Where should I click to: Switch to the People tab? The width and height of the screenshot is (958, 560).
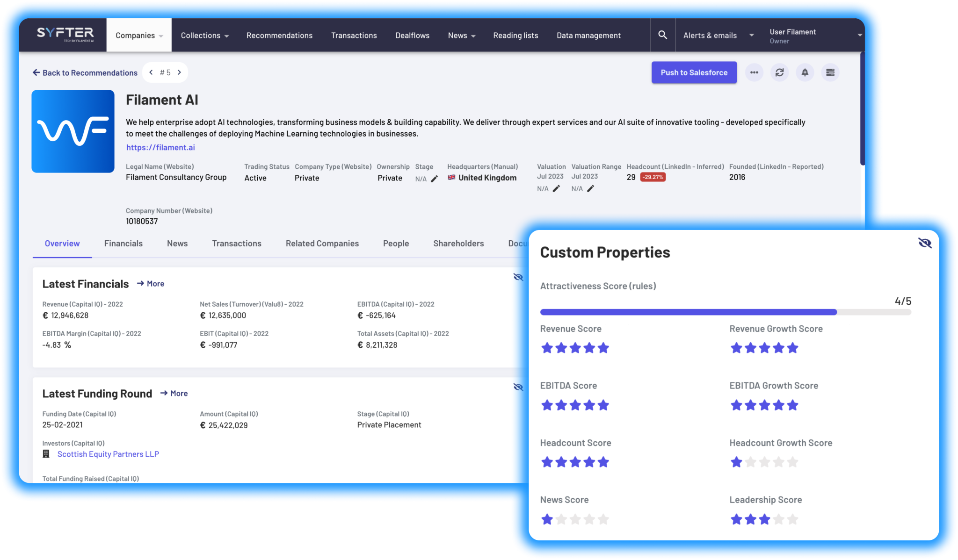[396, 244]
